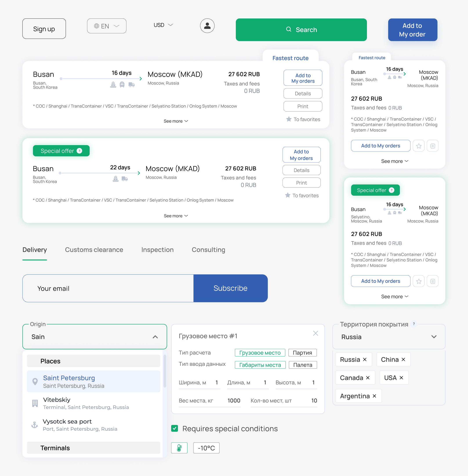Click the thermometer temperature icon
This screenshot has height=476, width=468.
click(x=179, y=448)
